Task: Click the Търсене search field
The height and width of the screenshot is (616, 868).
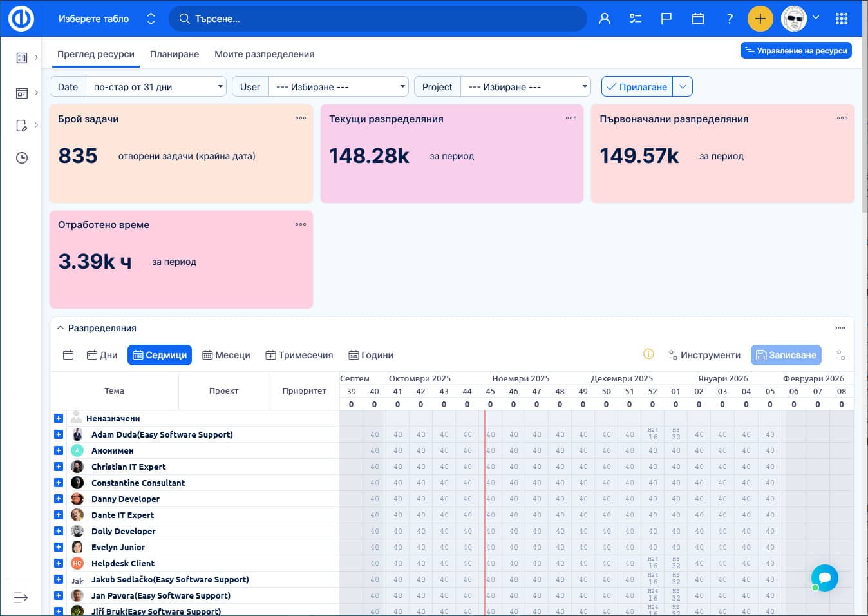Action: coord(378,19)
